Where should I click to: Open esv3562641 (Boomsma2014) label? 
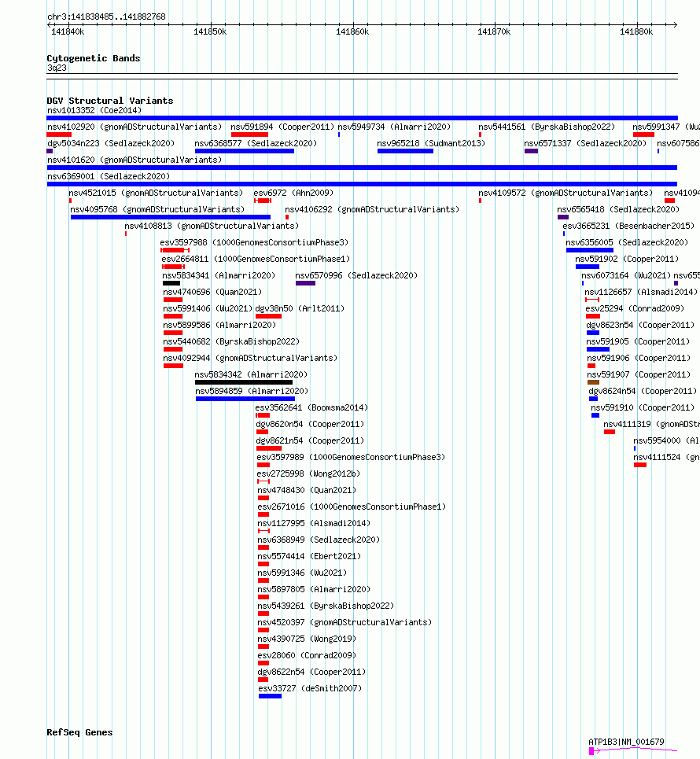pyautogui.click(x=311, y=407)
